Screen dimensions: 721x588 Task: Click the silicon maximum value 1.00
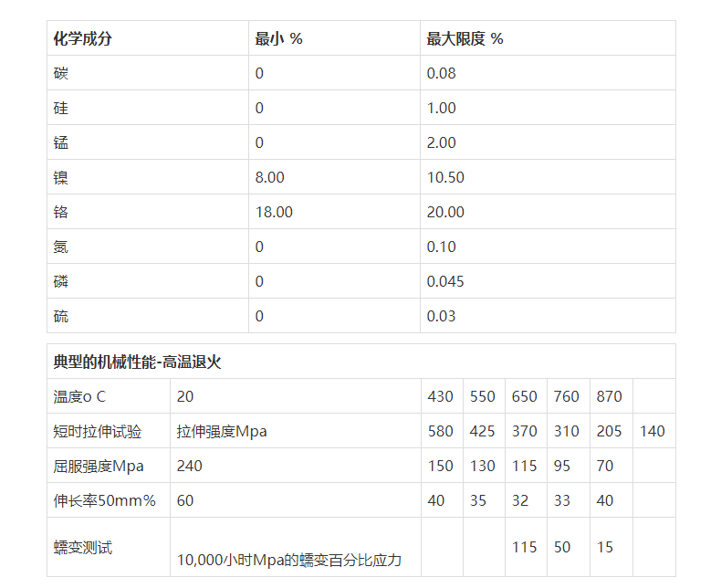pyautogui.click(x=441, y=108)
